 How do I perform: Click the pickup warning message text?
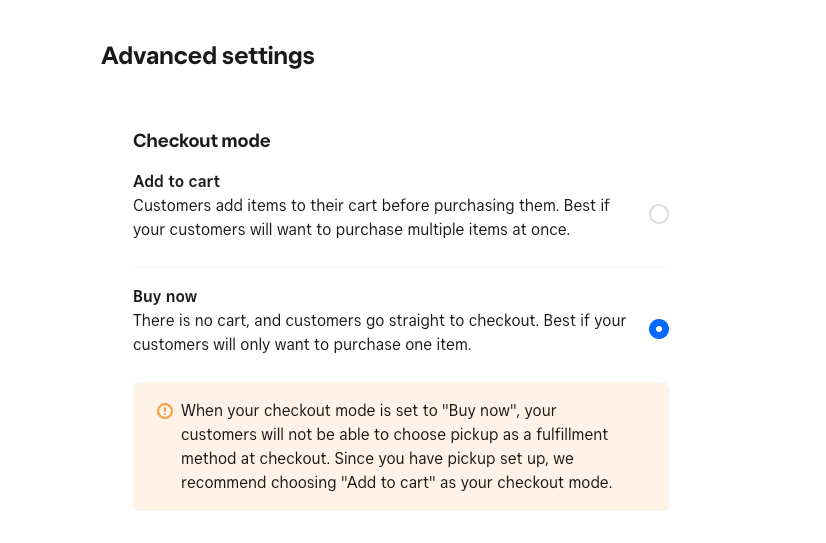(396, 447)
